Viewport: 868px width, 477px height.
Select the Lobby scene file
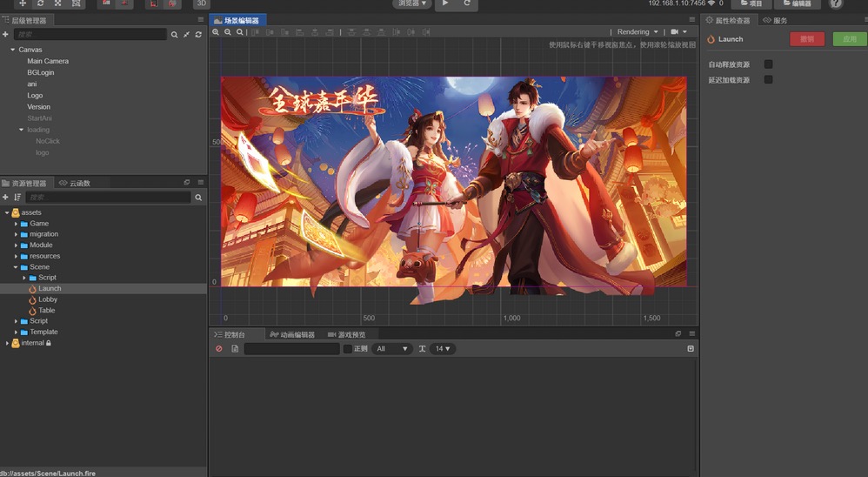[48, 299]
